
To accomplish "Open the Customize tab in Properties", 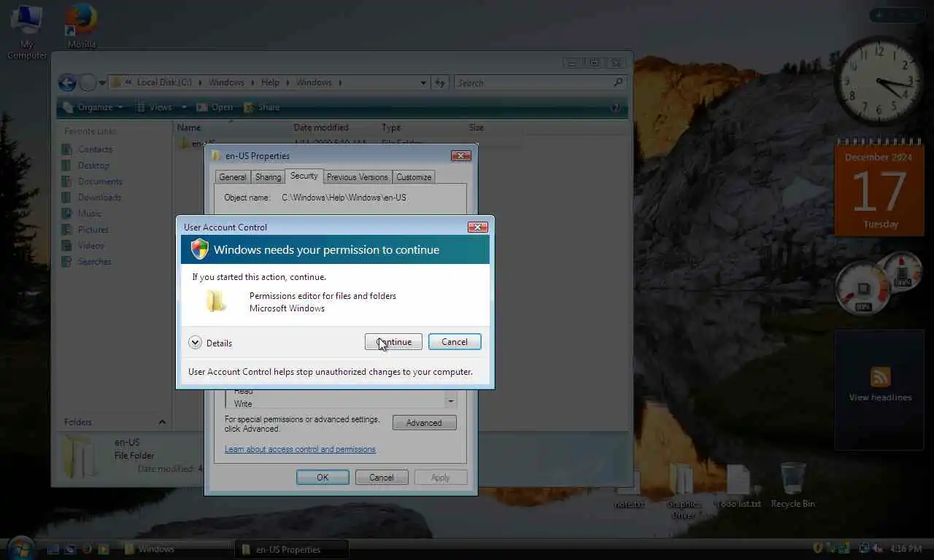I will 414,177.
